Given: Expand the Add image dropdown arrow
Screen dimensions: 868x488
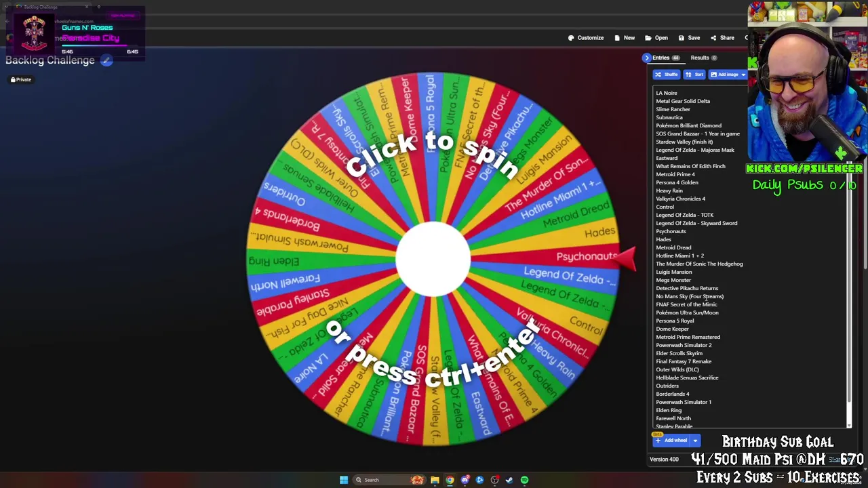Looking at the screenshot, I should [743, 75].
